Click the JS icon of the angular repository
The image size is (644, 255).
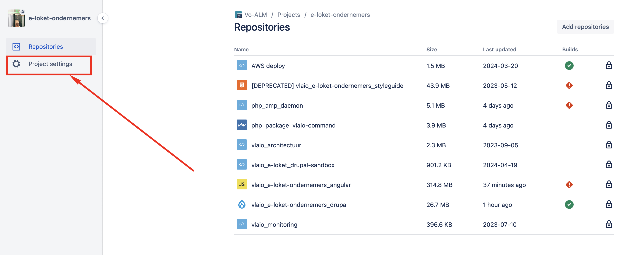[x=241, y=184]
